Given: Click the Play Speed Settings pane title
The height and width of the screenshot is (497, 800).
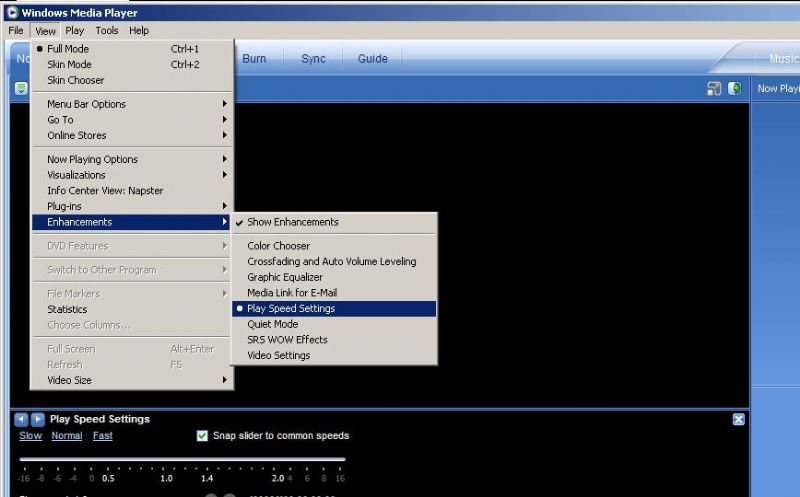Looking at the screenshot, I should (x=99, y=419).
